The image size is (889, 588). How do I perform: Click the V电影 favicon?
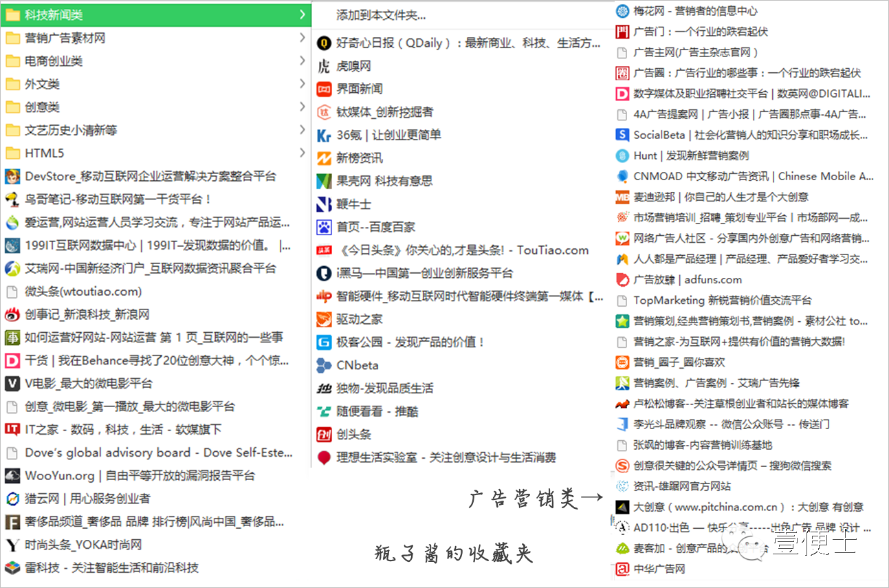tap(12, 384)
